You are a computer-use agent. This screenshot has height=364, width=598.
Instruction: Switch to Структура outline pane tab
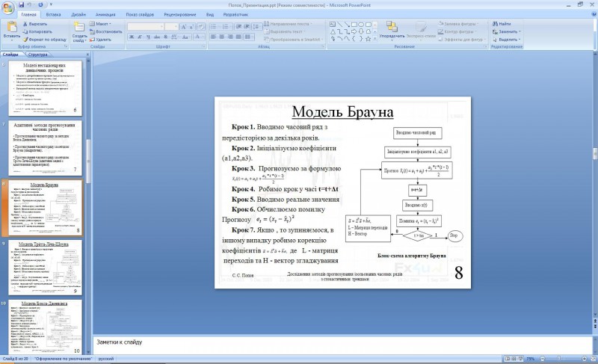[38, 55]
